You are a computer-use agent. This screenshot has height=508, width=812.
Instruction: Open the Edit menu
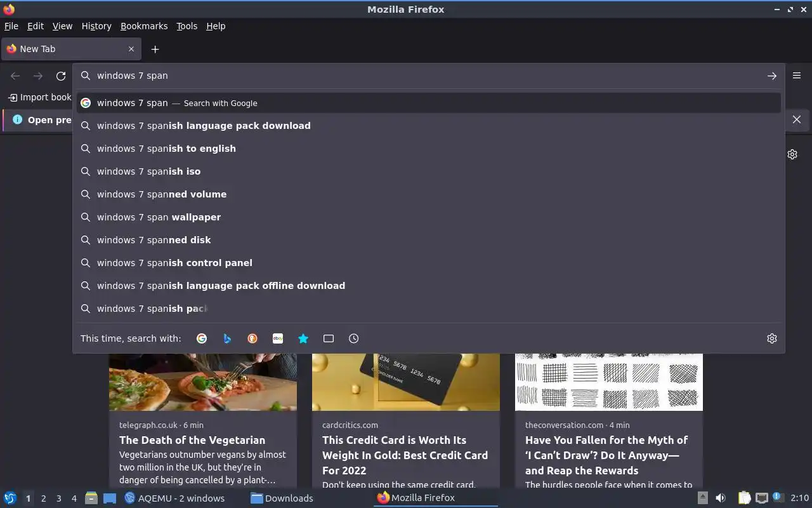(36, 26)
